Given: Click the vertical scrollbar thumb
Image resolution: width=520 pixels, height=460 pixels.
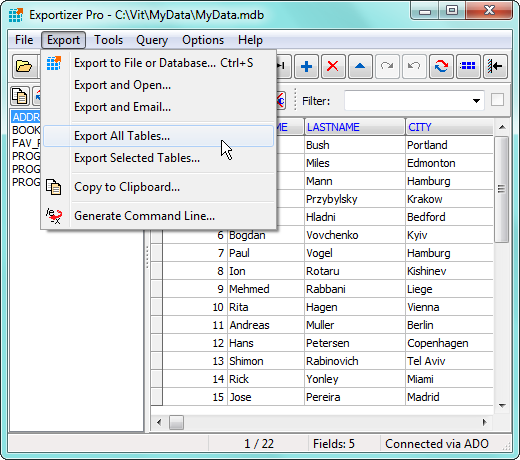Looking at the screenshot, I should coord(501,189).
